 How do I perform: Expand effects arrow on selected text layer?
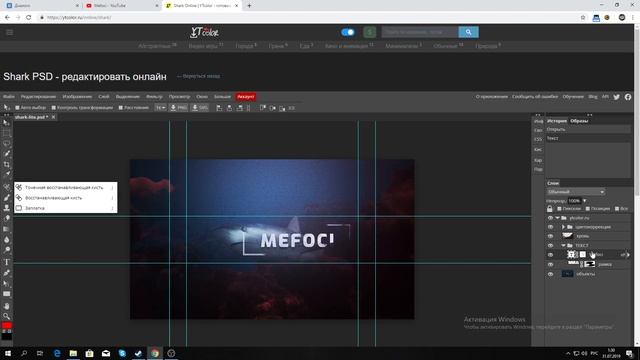[628, 255]
